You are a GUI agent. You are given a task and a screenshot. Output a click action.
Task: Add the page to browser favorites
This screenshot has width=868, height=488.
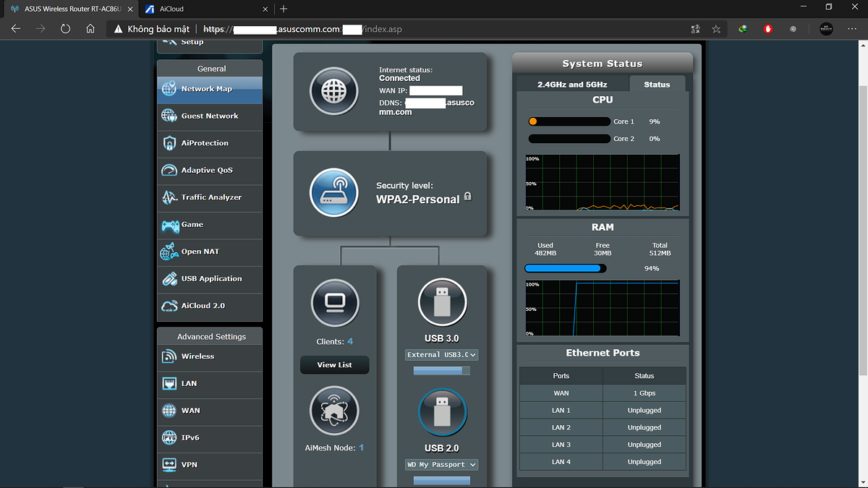pyautogui.click(x=716, y=29)
